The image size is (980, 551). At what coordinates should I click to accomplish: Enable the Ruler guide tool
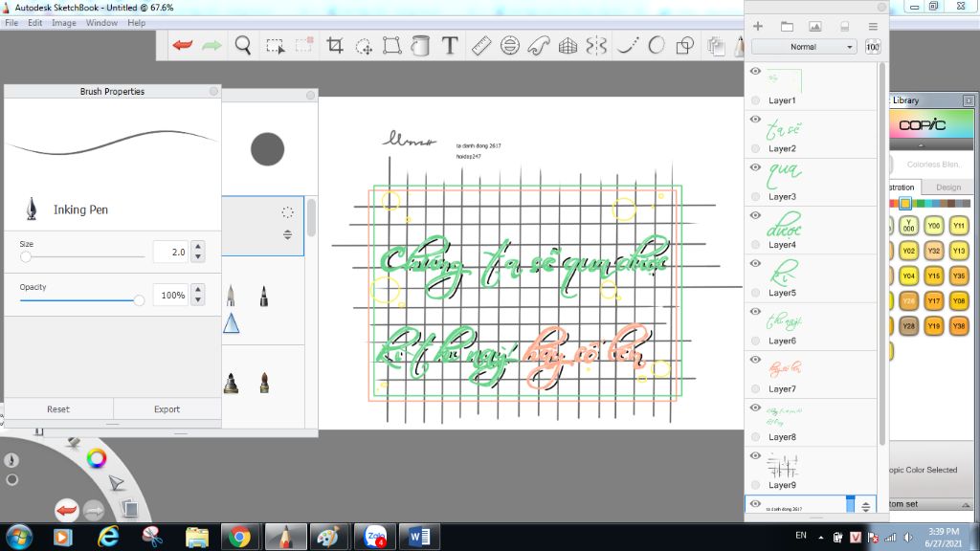click(480, 45)
